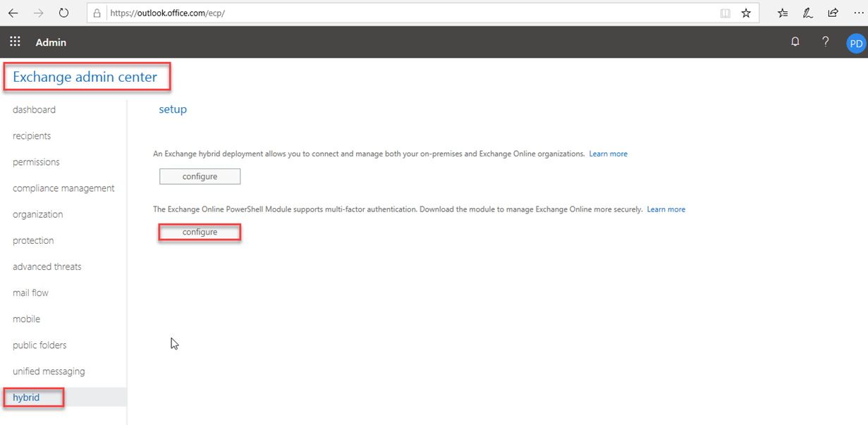Viewport: 868px width, 425px height.
Task: Open the PD account profile menu
Action: click(856, 43)
